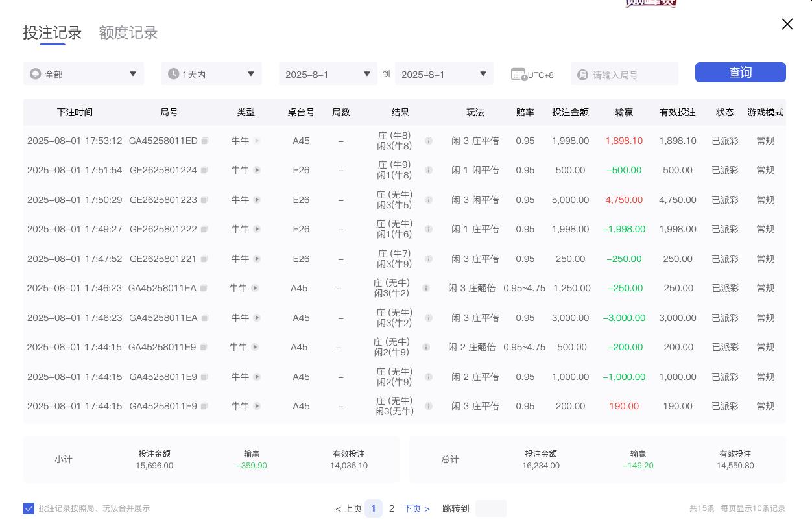This screenshot has width=812, height=524.
Task: Switch to the 额度记录 tab
Action: 128,32
